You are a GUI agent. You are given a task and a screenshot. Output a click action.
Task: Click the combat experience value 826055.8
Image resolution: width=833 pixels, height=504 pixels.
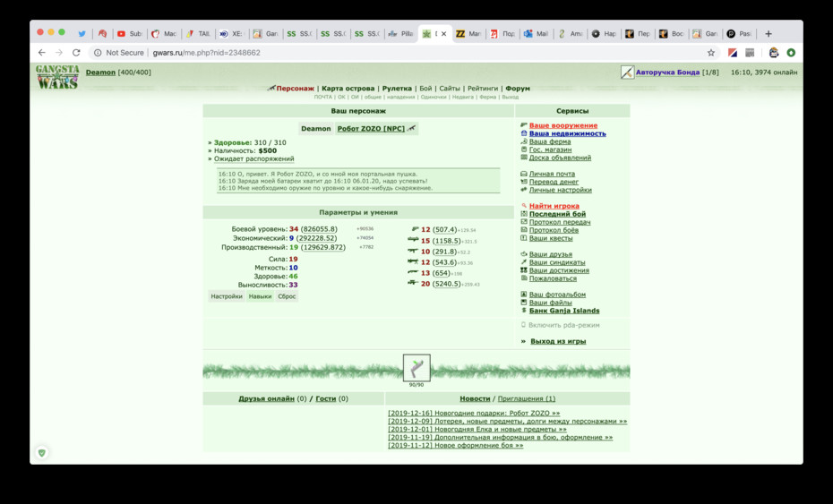[x=319, y=229]
